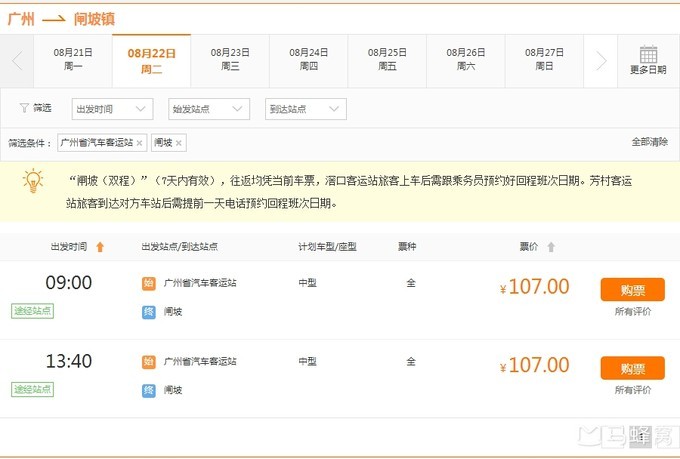Select the 08月24日 周四 date tab
Viewport: 680px width, 459px height.
(309, 59)
